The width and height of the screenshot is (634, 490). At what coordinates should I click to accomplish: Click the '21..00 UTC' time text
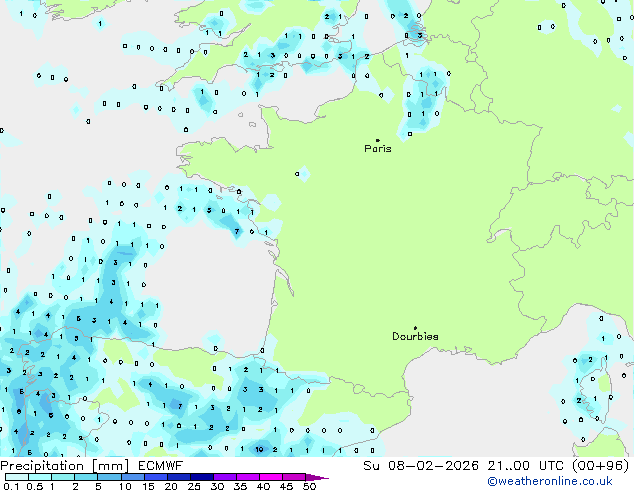[526, 466]
